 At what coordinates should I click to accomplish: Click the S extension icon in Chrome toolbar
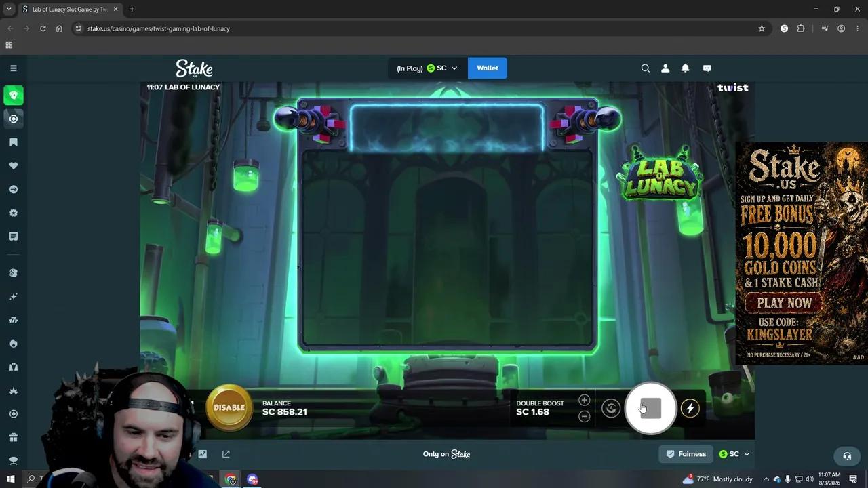[785, 28]
